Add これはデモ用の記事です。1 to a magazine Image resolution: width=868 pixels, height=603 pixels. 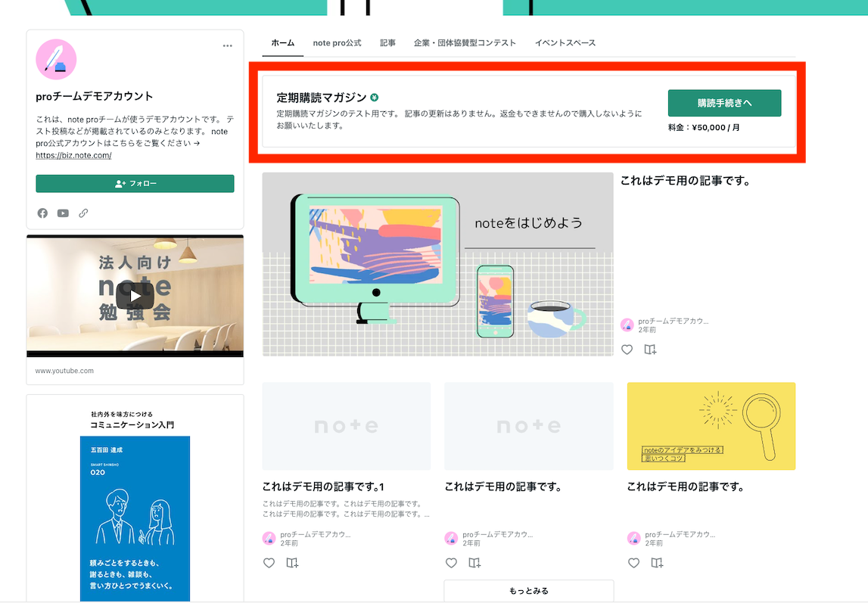(x=292, y=563)
